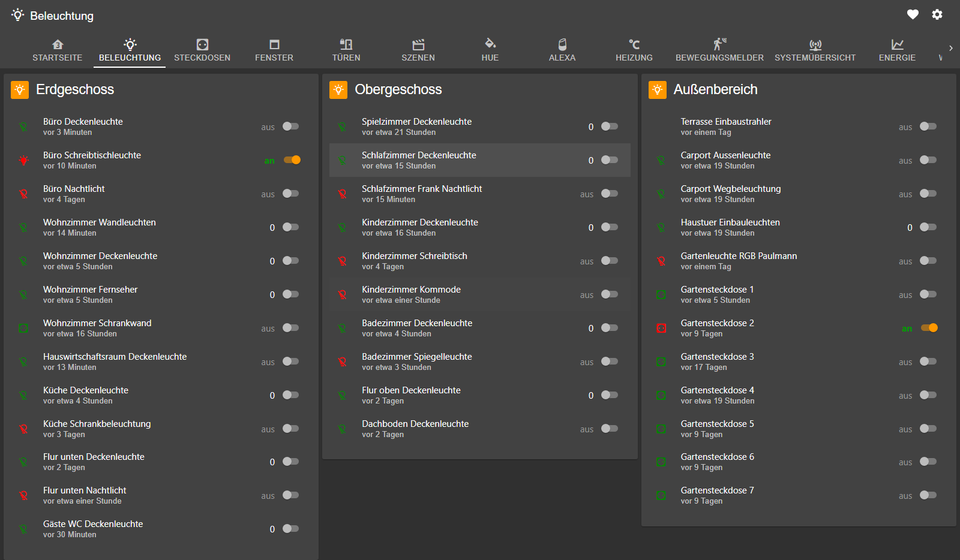
Task: Click the bulb icon of Gartenleuchte RGB Paulmann
Action: [661, 261]
